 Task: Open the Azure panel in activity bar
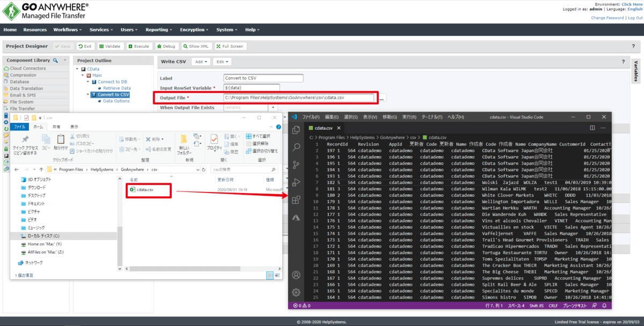coord(296,218)
